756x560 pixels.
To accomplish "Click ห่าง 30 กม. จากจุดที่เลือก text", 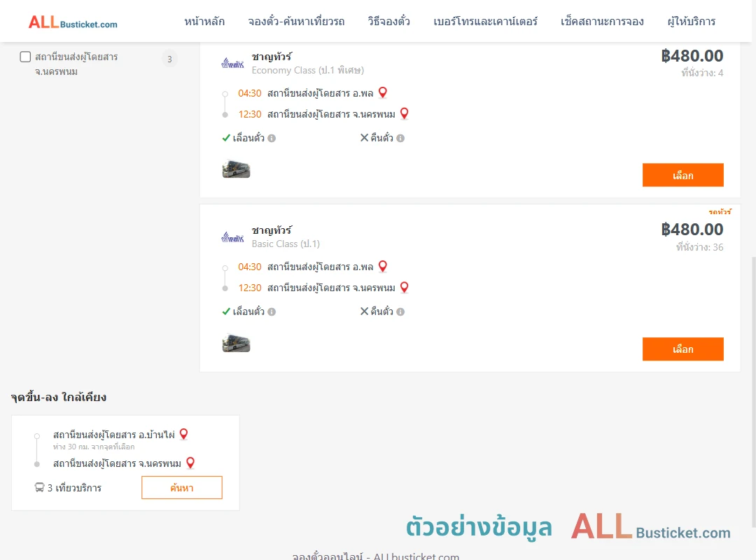I will (94, 447).
